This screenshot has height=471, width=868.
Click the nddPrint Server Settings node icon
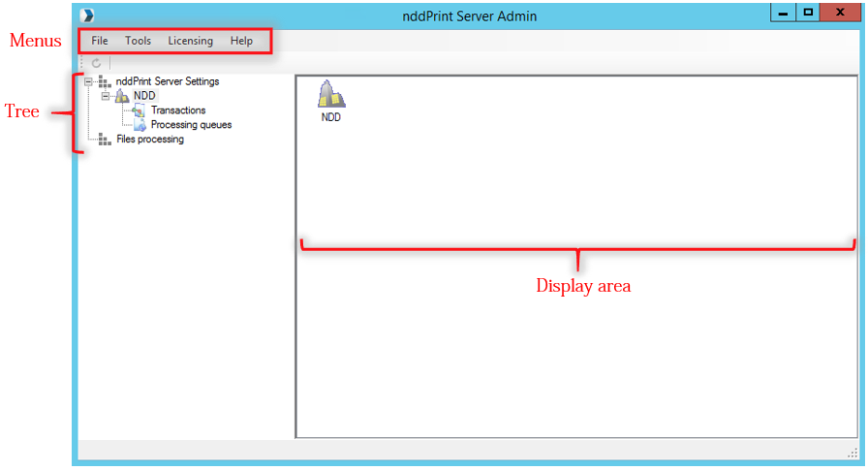tap(105, 82)
